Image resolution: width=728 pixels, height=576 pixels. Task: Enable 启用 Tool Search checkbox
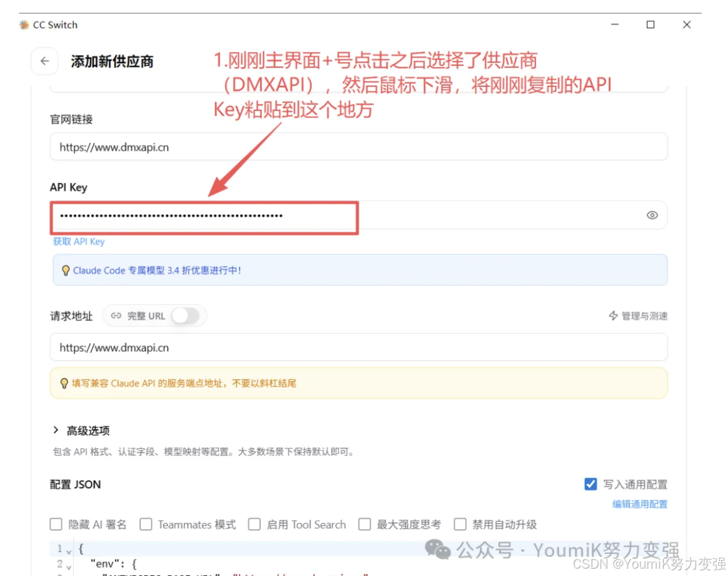(x=254, y=525)
